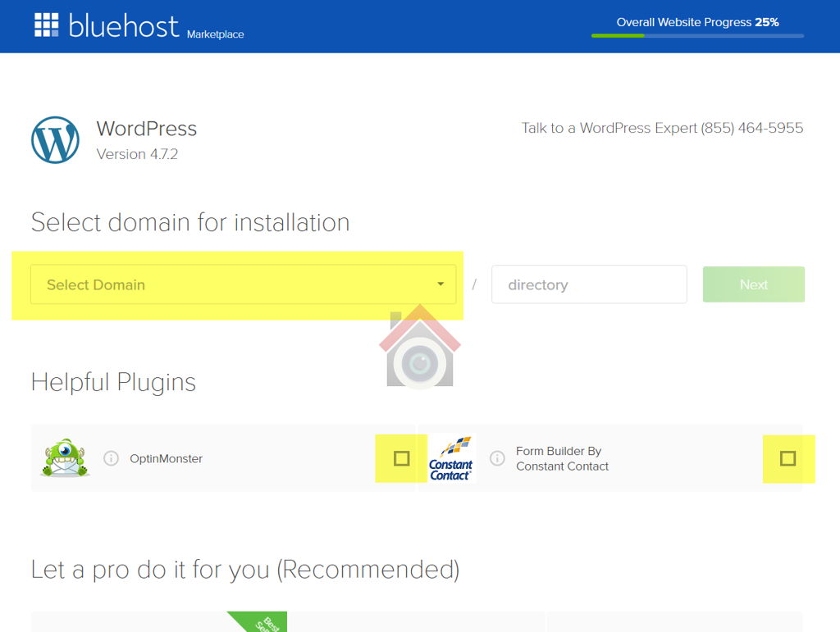Tick the Form Builder By Constant Contact checkbox
The width and height of the screenshot is (840, 632).
pos(787,458)
